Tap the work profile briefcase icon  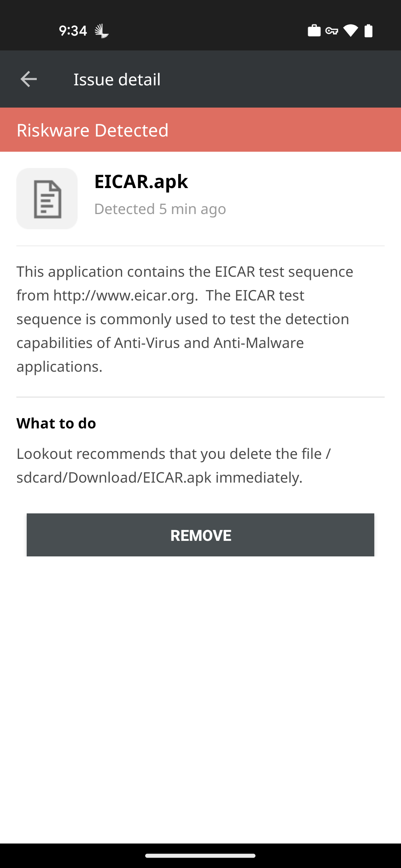314,31
